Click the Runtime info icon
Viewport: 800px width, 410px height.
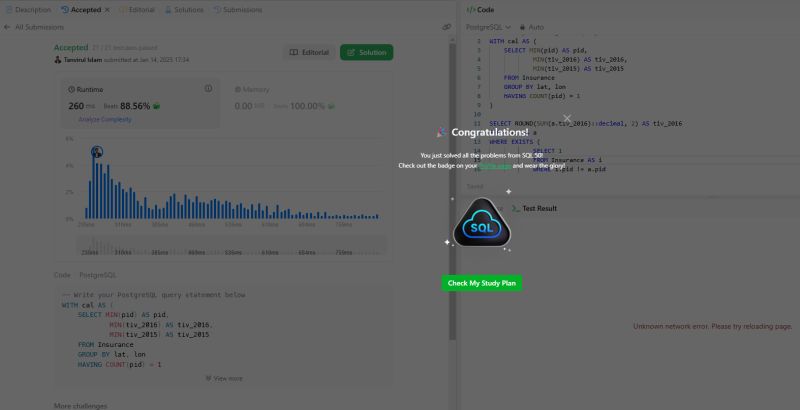(x=208, y=88)
